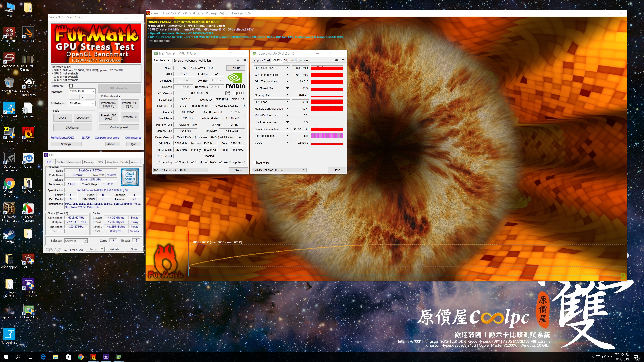Click the PerfCap Reason magenta graph bar
Image resolution: width=644 pixels, height=362 pixels.
[x=327, y=136]
